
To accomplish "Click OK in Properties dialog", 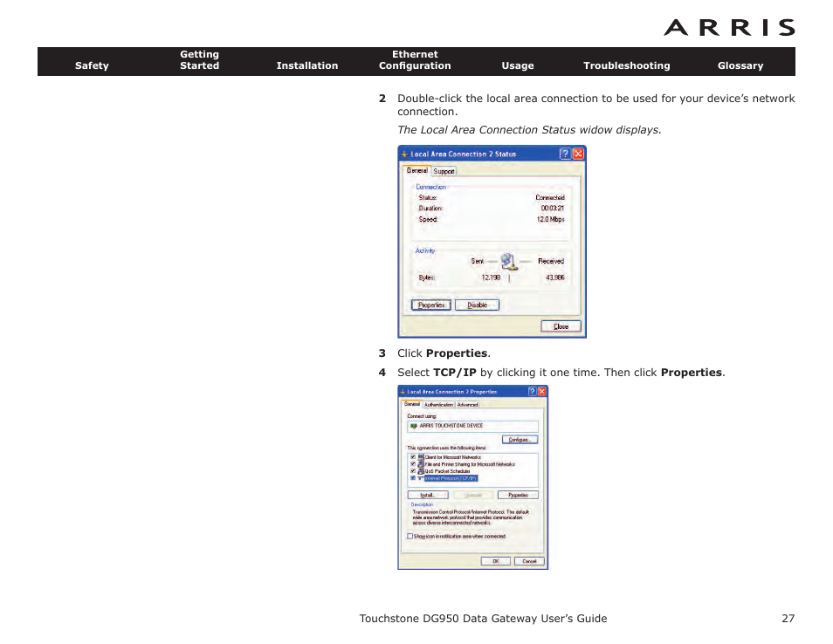I will (x=496, y=561).
